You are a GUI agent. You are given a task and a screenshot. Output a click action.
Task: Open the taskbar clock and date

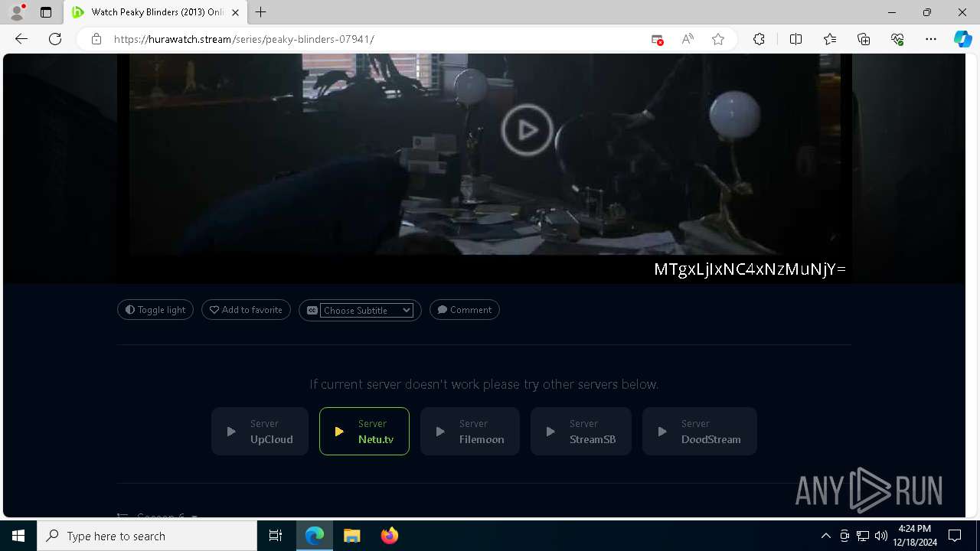[x=915, y=536]
